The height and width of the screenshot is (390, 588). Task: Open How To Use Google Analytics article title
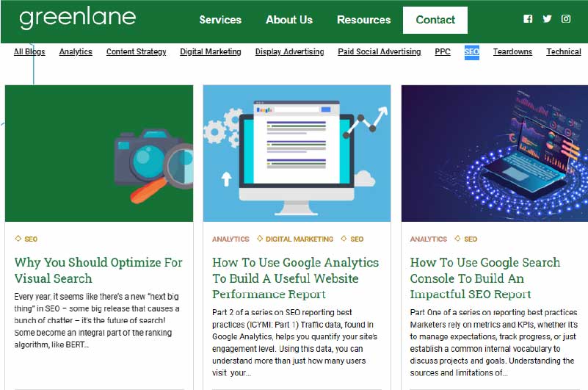[x=296, y=278]
